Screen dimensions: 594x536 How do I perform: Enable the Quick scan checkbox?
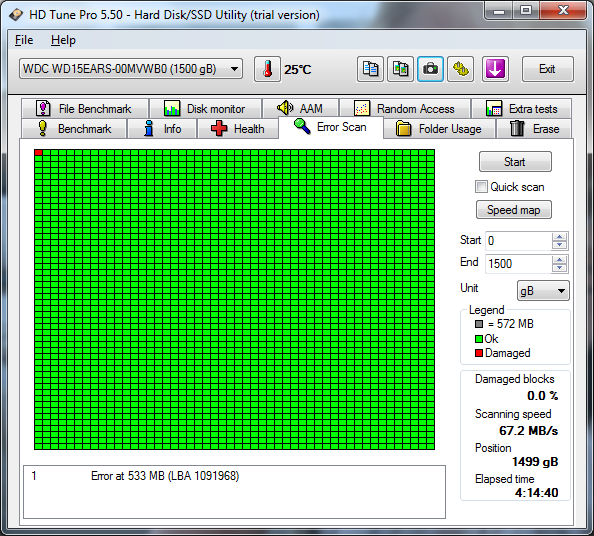(x=481, y=187)
